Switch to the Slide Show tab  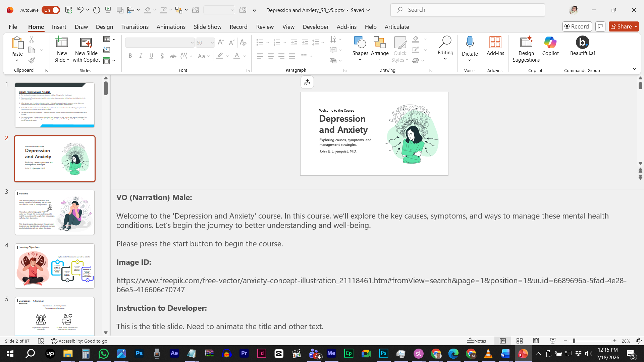(x=207, y=27)
